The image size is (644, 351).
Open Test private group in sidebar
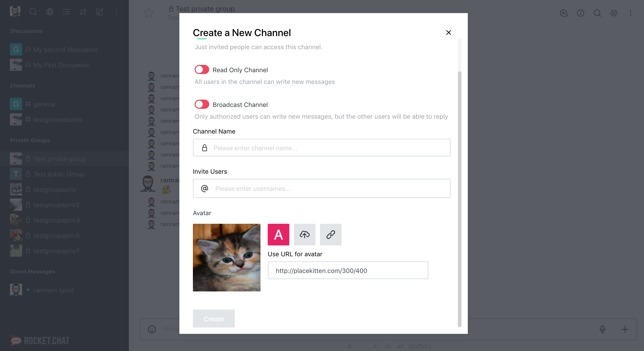(64, 159)
